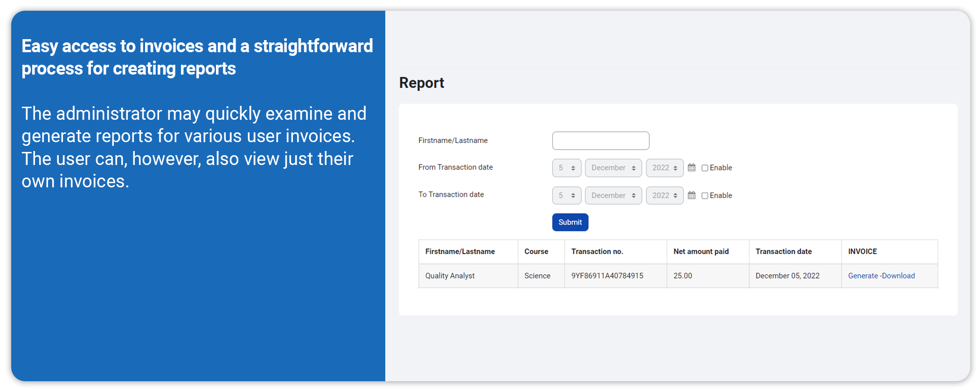Click the Quality Analyst name cell
This screenshot has width=980, height=391.
(x=450, y=276)
